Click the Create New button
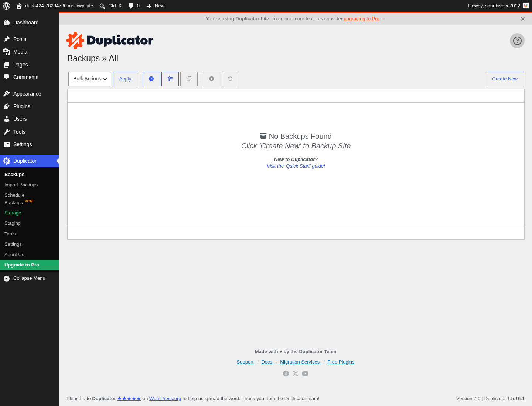The height and width of the screenshot is (406, 532). point(505,79)
